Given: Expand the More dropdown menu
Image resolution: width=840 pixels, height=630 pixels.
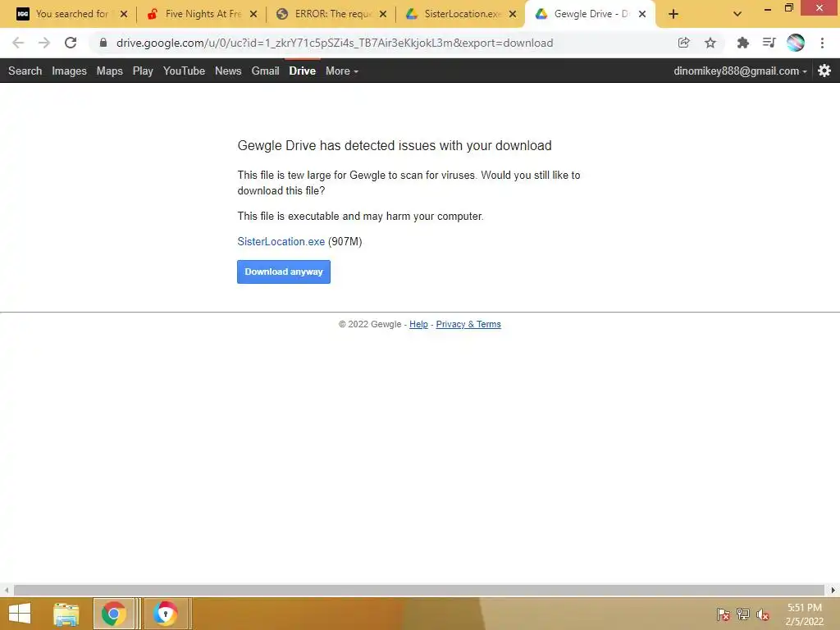Looking at the screenshot, I should pyautogui.click(x=342, y=71).
